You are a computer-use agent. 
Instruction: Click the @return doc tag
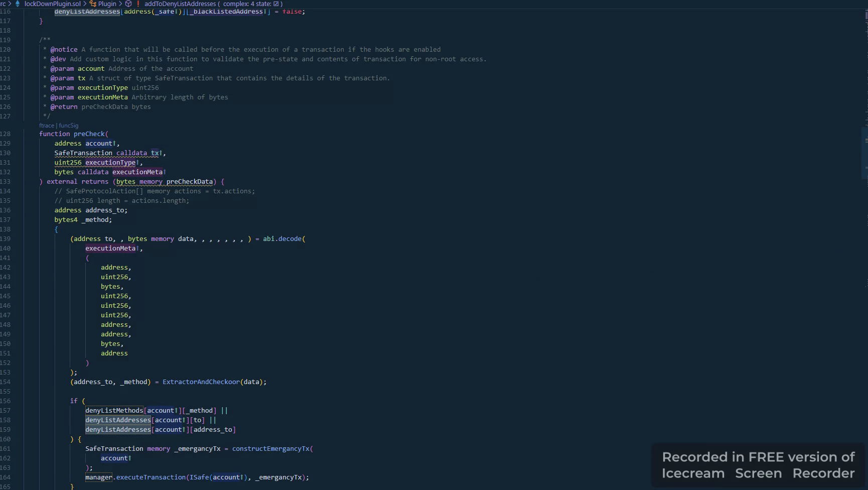point(64,107)
